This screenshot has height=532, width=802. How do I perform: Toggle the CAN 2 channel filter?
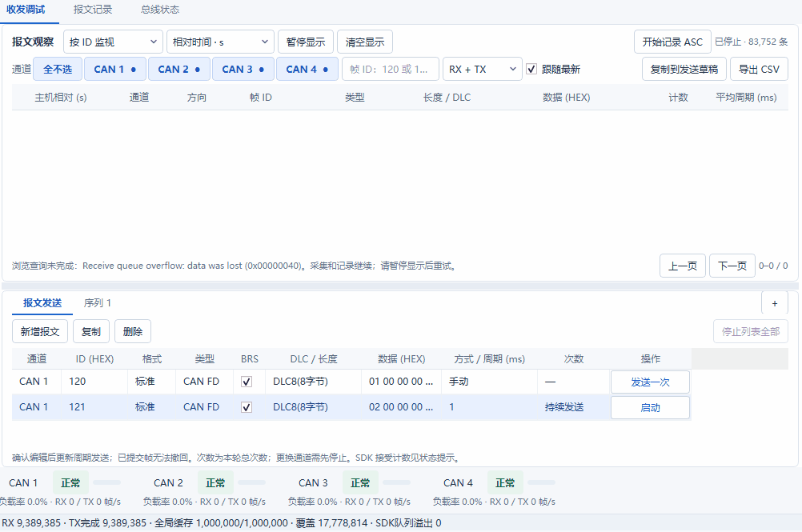pyautogui.click(x=179, y=69)
